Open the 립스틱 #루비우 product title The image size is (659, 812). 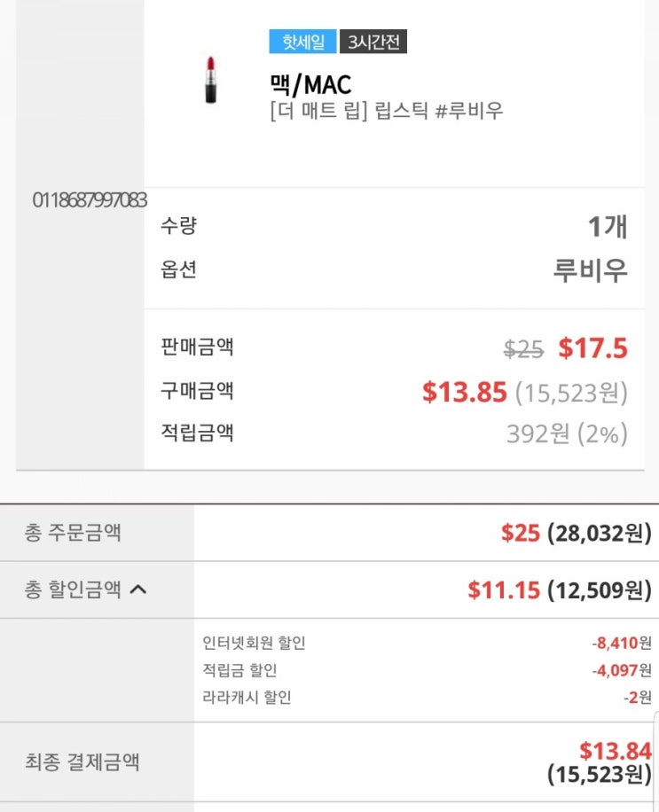coord(386,111)
